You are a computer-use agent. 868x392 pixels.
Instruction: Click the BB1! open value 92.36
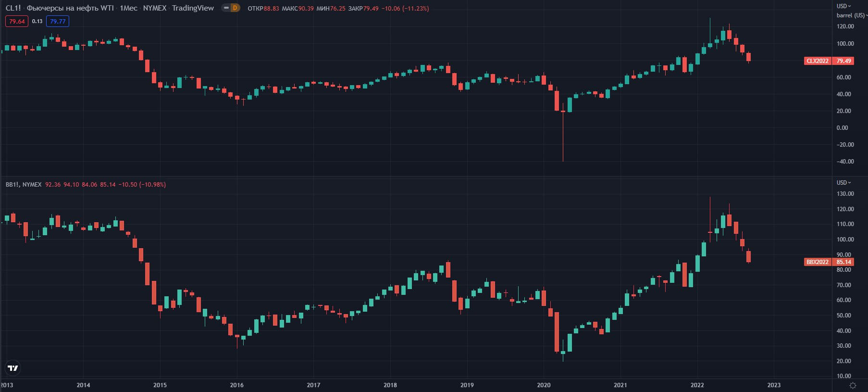pos(53,184)
